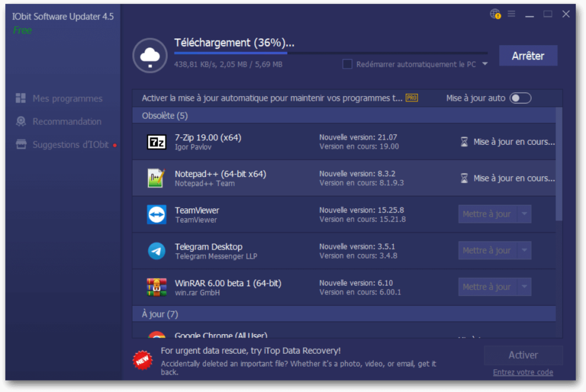Select the 7-Zip 19.00 (x64) row title

tap(208, 137)
